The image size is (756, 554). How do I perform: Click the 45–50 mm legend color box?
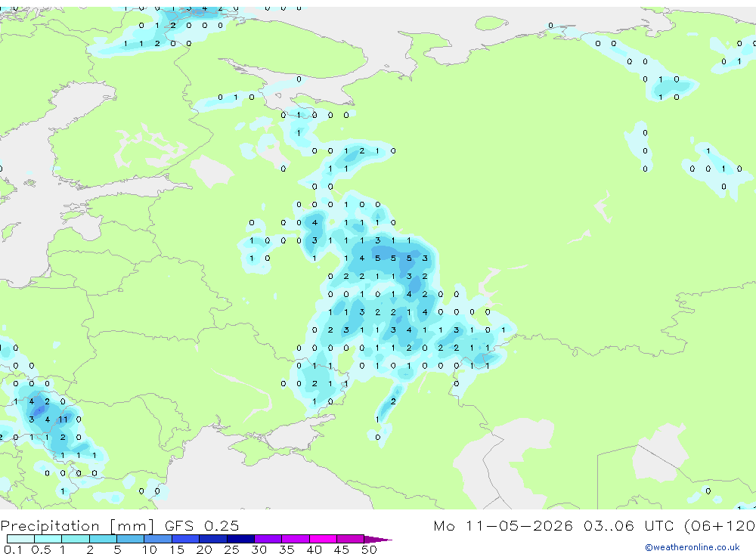351,539
